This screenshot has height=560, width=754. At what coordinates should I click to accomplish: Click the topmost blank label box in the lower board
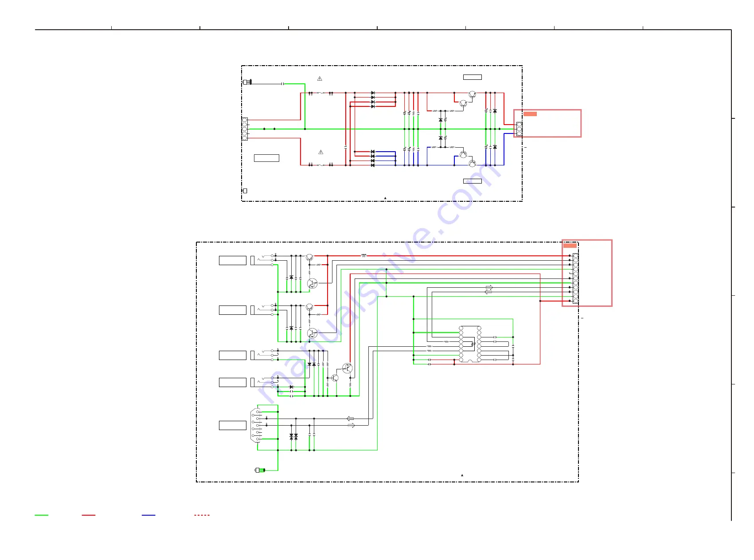(233, 260)
